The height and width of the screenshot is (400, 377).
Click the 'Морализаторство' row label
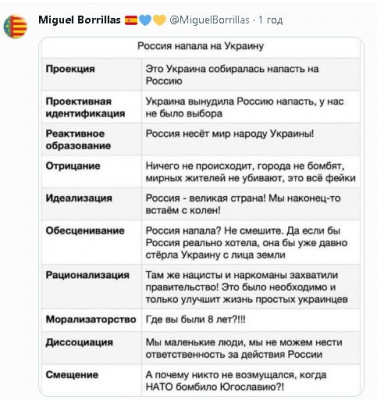click(91, 319)
